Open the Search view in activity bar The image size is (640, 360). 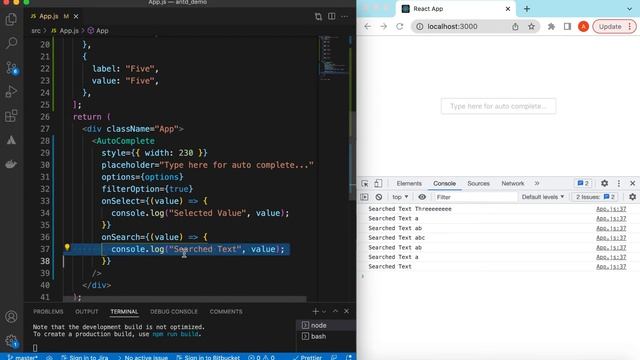(11, 43)
